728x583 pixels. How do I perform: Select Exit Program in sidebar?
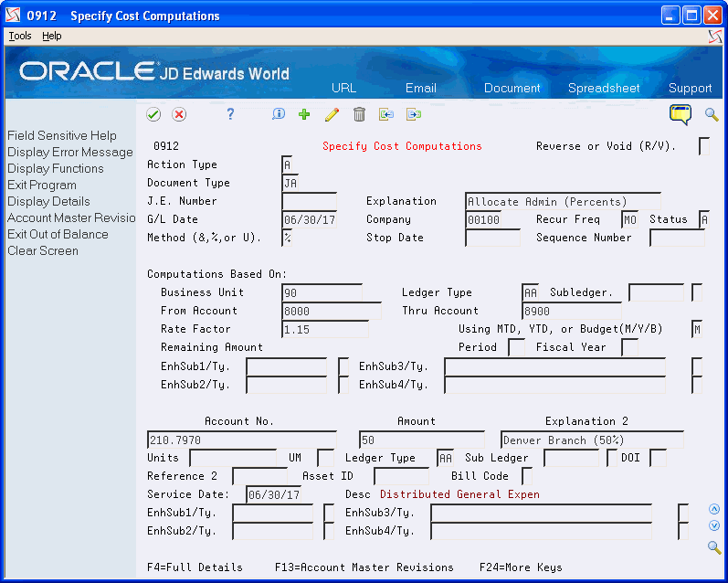(x=42, y=185)
